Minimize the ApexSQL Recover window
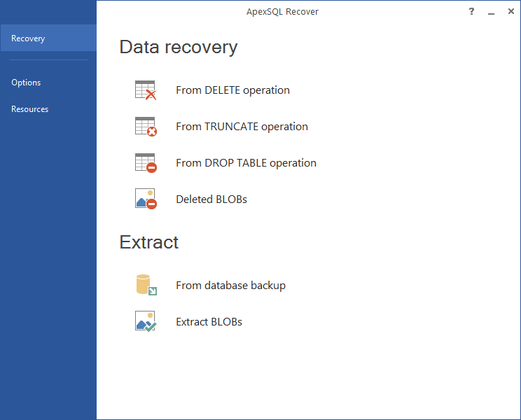The height and width of the screenshot is (420, 521). [x=491, y=12]
